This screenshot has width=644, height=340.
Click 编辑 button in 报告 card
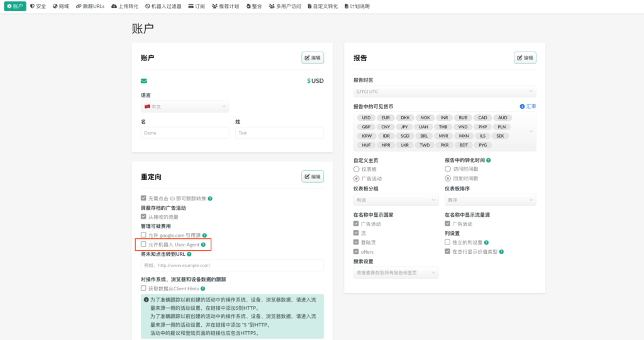point(525,58)
